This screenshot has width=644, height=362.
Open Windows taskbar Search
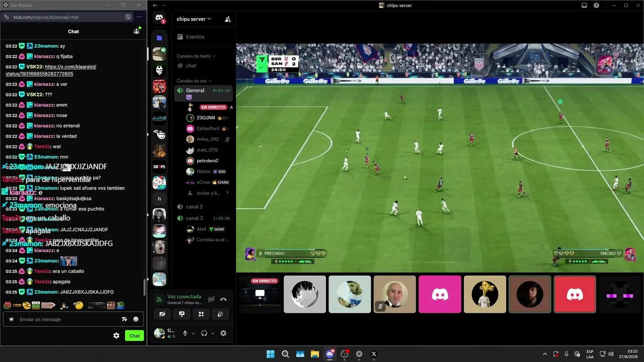point(285,354)
